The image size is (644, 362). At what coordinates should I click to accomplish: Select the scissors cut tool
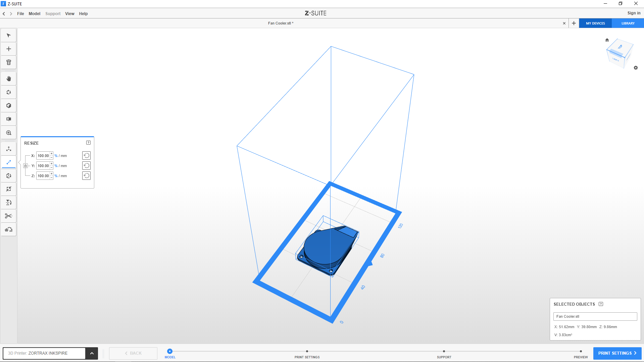(x=9, y=216)
